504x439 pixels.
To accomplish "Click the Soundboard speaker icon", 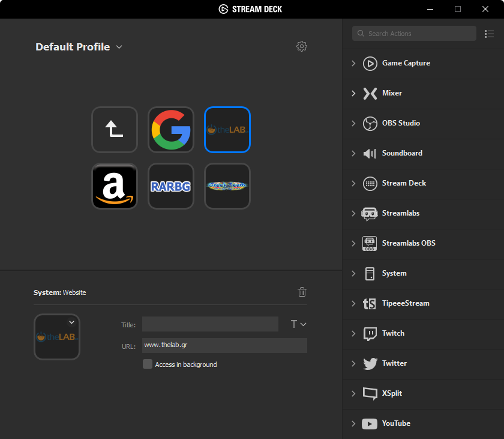I will point(370,154).
